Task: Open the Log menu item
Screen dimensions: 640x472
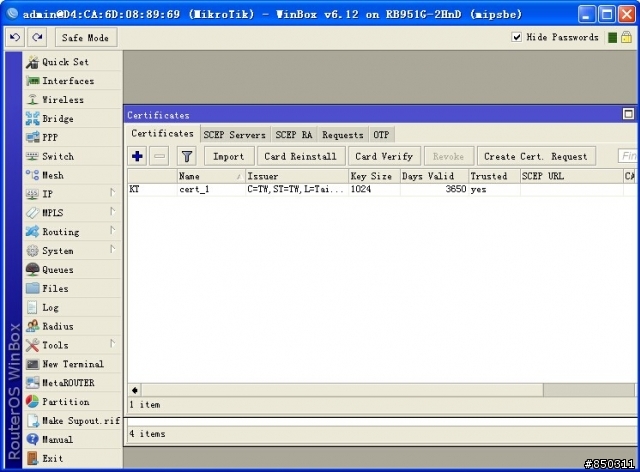Action: (x=73, y=307)
